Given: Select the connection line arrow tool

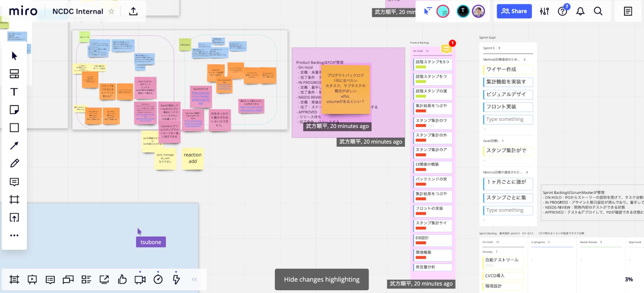Looking at the screenshot, I should 14,145.
